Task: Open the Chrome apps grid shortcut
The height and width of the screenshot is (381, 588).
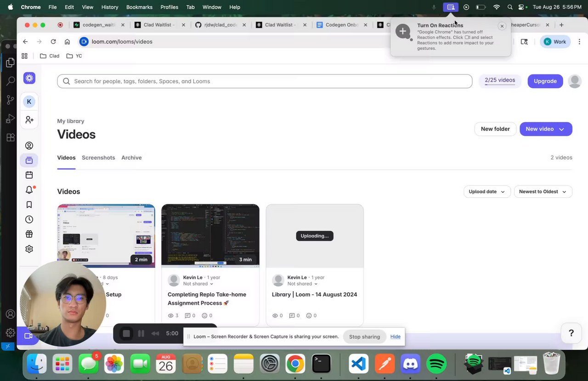Action: point(24,56)
